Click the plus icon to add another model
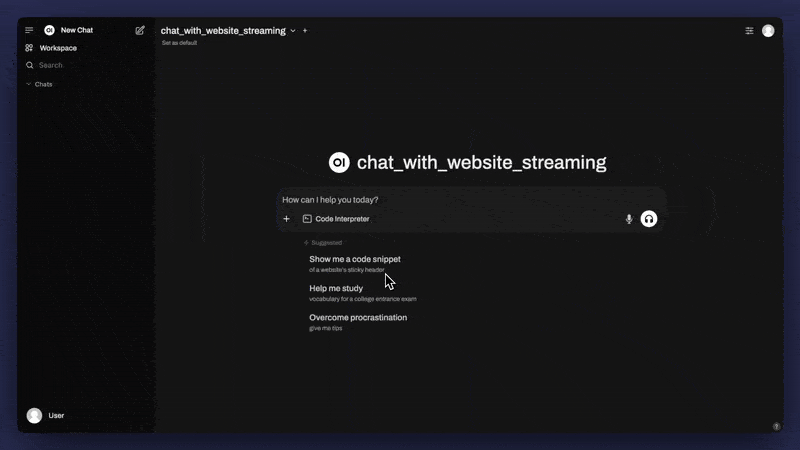The width and height of the screenshot is (800, 450). pyautogui.click(x=305, y=31)
